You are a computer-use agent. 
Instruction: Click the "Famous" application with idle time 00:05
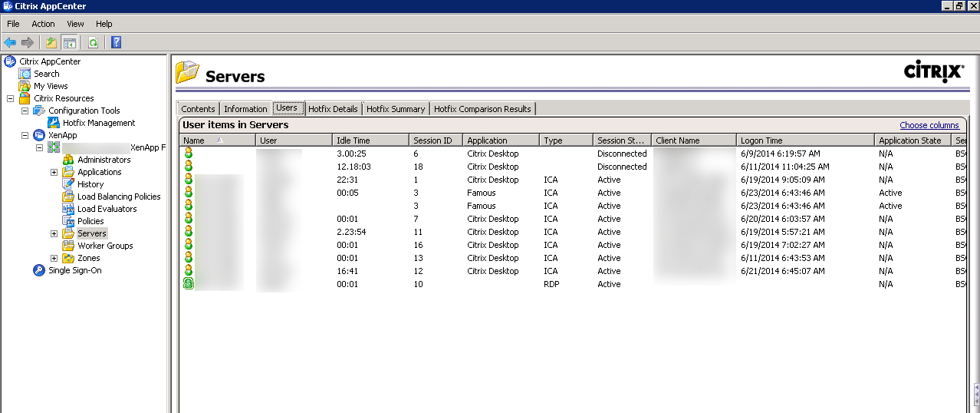point(482,193)
